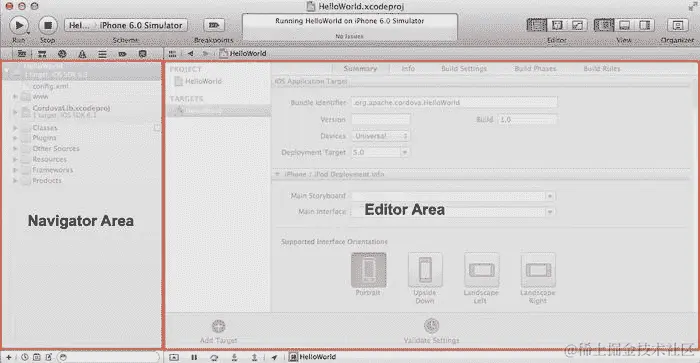Collapse the iPhone / iPod Deployment Info section
Viewport: 700px width, 363px height.
click(x=277, y=174)
